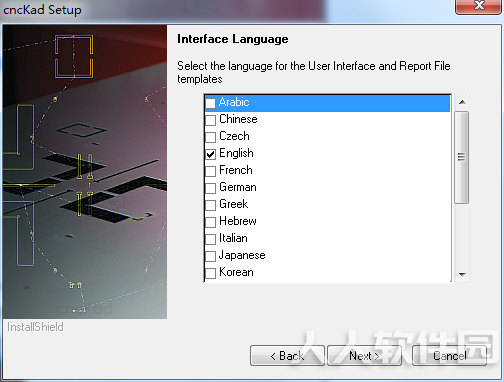Select the Korean checkbox

(211, 273)
